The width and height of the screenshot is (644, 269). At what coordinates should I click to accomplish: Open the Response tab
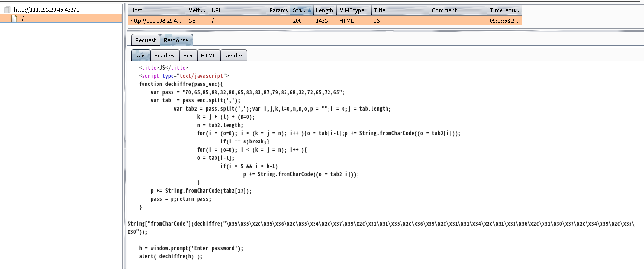click(x=176, y=40)
